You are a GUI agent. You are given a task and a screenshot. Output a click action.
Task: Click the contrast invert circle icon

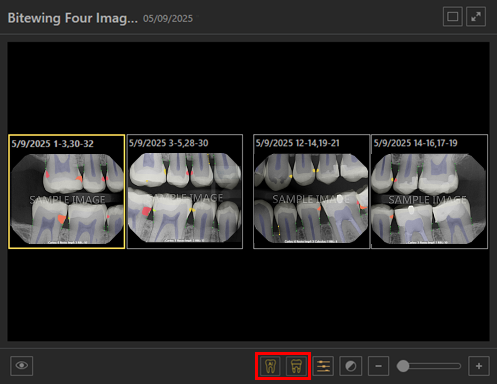tap(351, 366)
